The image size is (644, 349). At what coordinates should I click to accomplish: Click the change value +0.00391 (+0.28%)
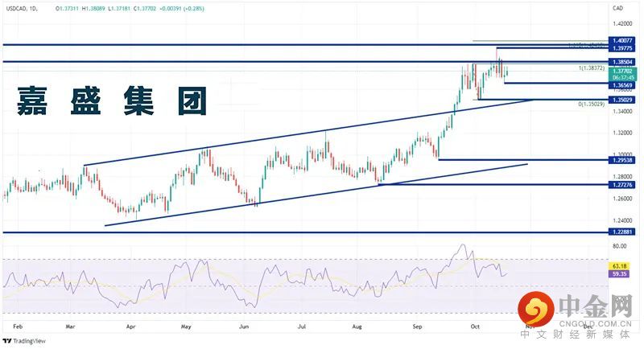pyautogui.click(x=182, y=8)
